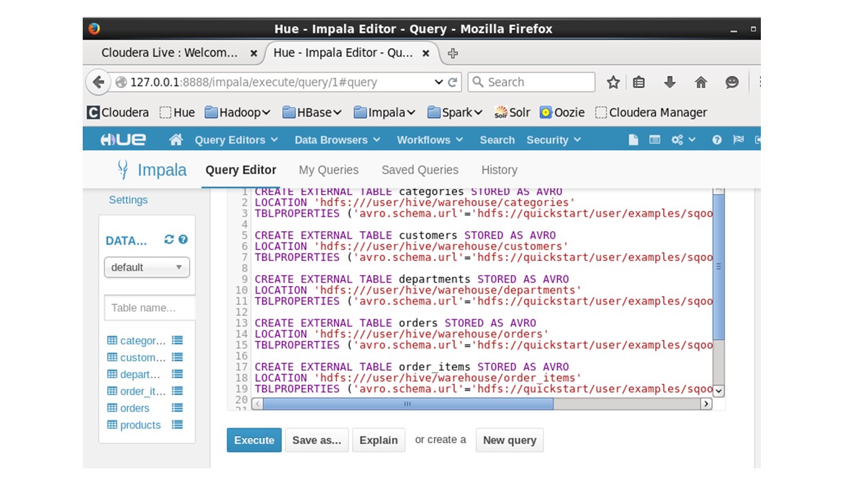The height and width of the screenshot is (488, 868).
Task: Click the HUE logo
Action: tap(123, 140)
